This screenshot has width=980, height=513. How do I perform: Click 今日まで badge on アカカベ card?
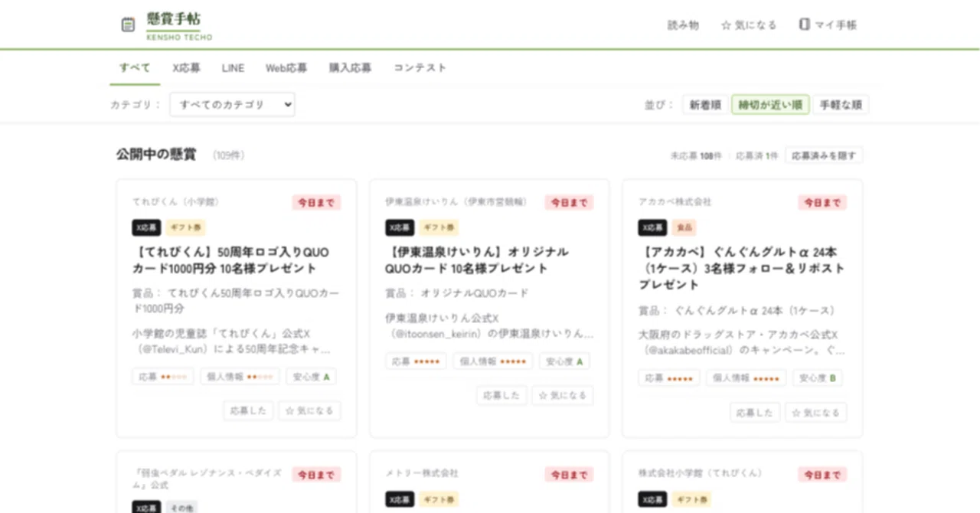822,203
